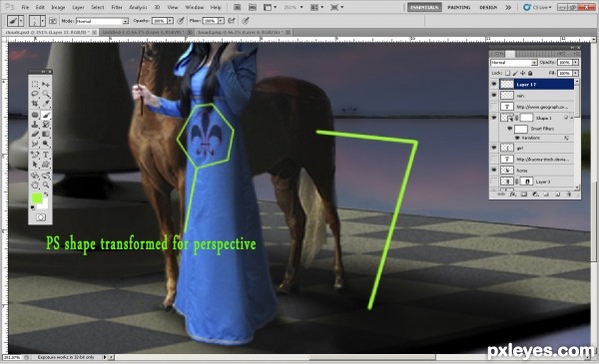The height and width of the screenshot is (364, 599).
Task: Select the Path Selection tool
Action: coord(35,165)
